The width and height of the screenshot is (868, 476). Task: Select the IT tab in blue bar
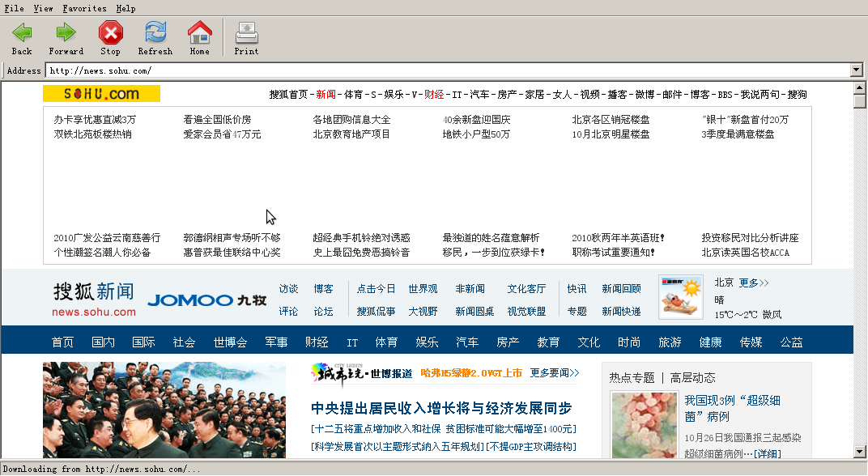tap(352, 342)
